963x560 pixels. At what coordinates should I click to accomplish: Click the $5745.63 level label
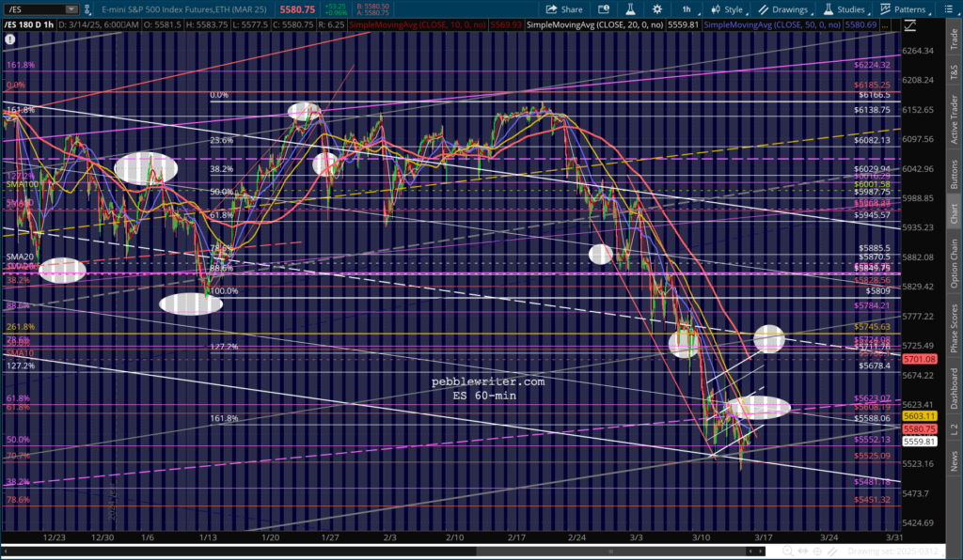tap(872, 327)
